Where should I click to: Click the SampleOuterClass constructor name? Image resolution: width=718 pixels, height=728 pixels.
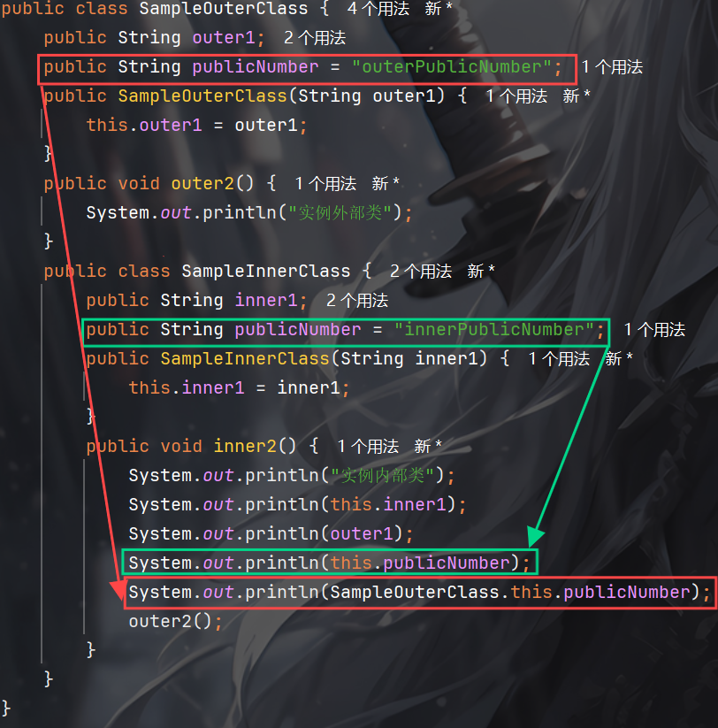click(202, 96)
